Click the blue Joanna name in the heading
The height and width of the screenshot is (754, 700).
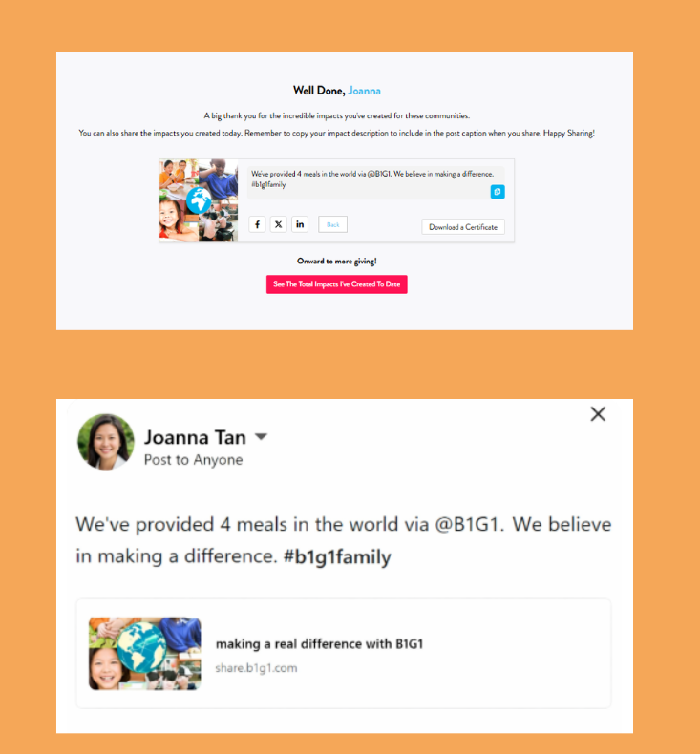[x=364, y=91]
